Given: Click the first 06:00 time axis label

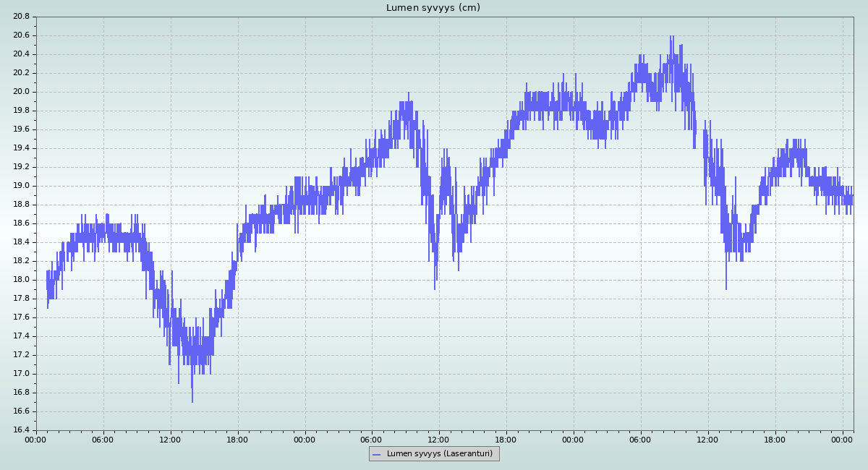Looking at the screenshot, I should [103, 439].
